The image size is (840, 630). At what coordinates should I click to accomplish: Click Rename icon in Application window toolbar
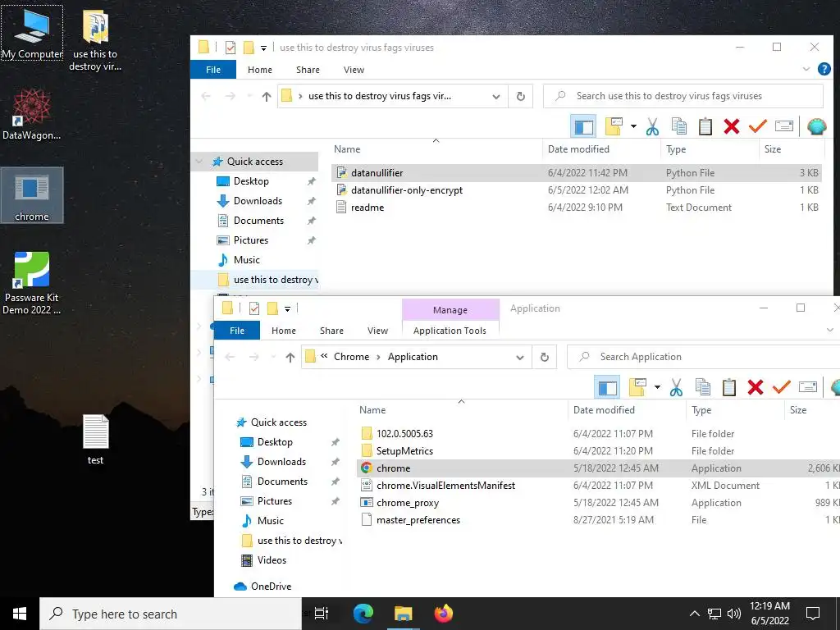[807, 387]
